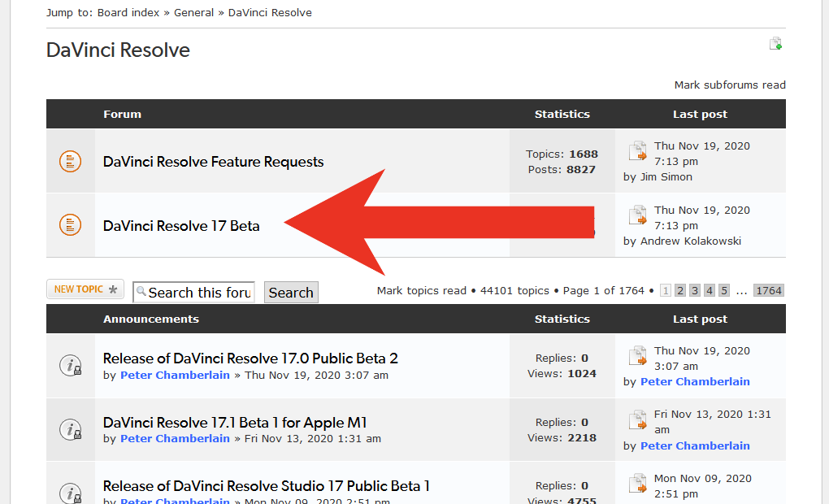Click Jim Simon last post author
This screenshot has height=504, width=829.
[x=666, y=177]
